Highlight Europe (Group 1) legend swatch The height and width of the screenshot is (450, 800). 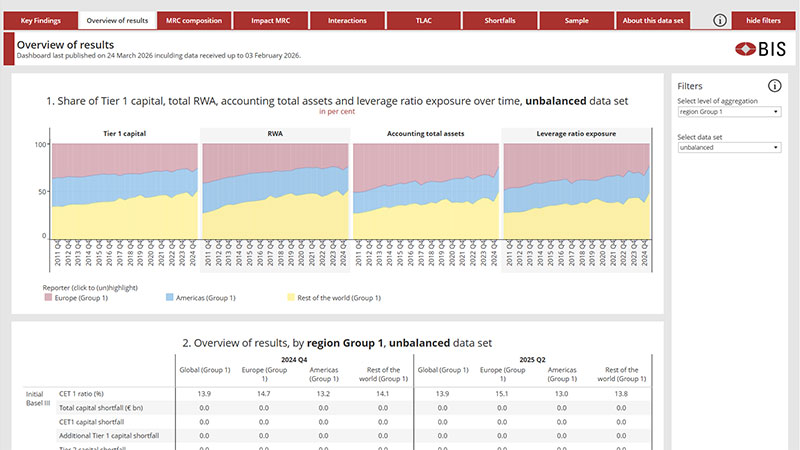point(48,297)
